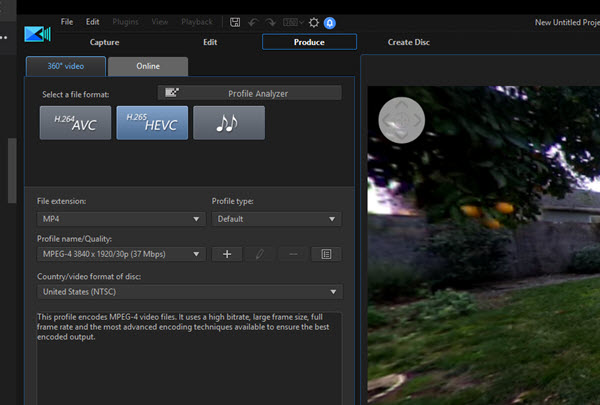Click the PowerDirector logo icon
This screenshot has height=405, width=600.
[x=38, y=34]
